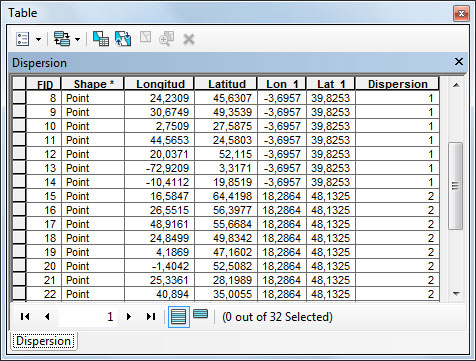The image size is (476, 361).
Task: Click the Clear Selection icon
Action: click(145, 37)
